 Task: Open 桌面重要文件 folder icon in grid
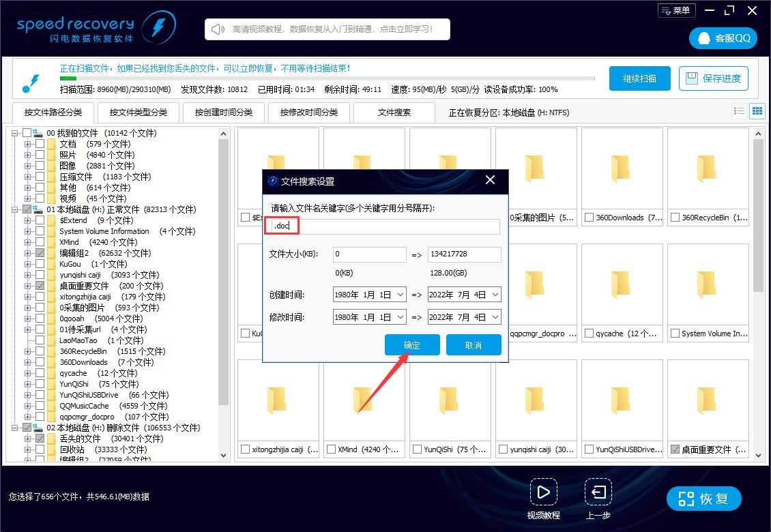coord(708,400)
